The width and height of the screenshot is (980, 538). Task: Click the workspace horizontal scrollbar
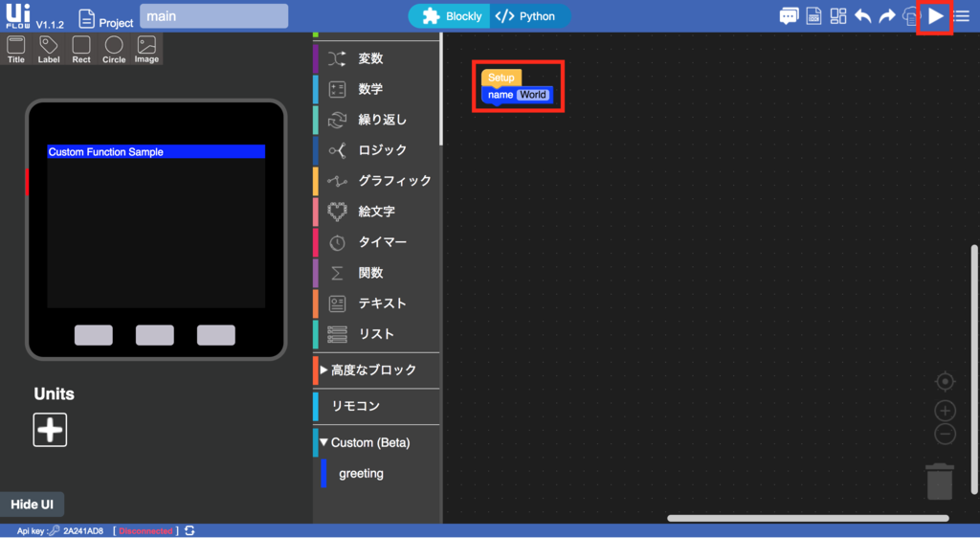pos(808,518)
